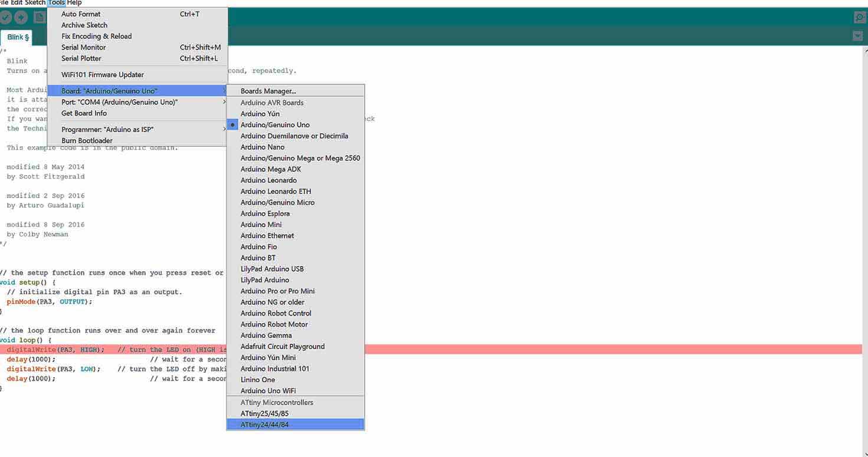This screenshot has width=868, height=457.
Task: Select Burn Bootloader
Action: (137, 141)
